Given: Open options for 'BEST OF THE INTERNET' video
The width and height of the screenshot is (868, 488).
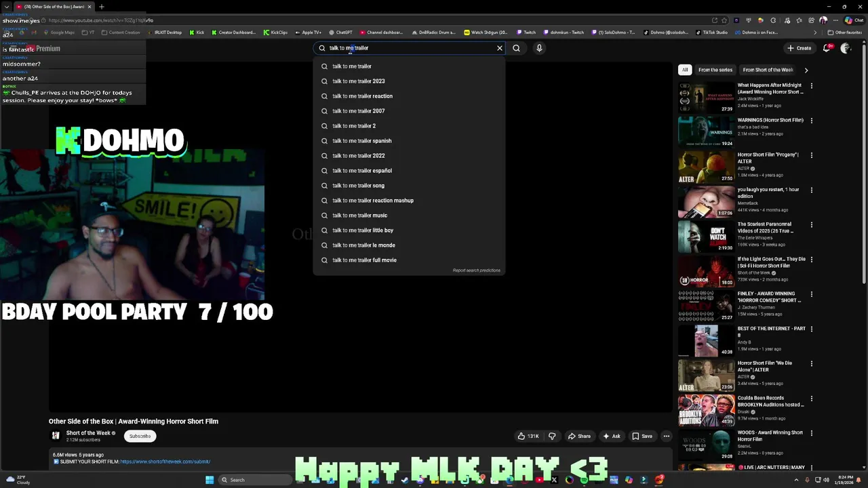Looking at the screenshot, I should pos(811,329).
